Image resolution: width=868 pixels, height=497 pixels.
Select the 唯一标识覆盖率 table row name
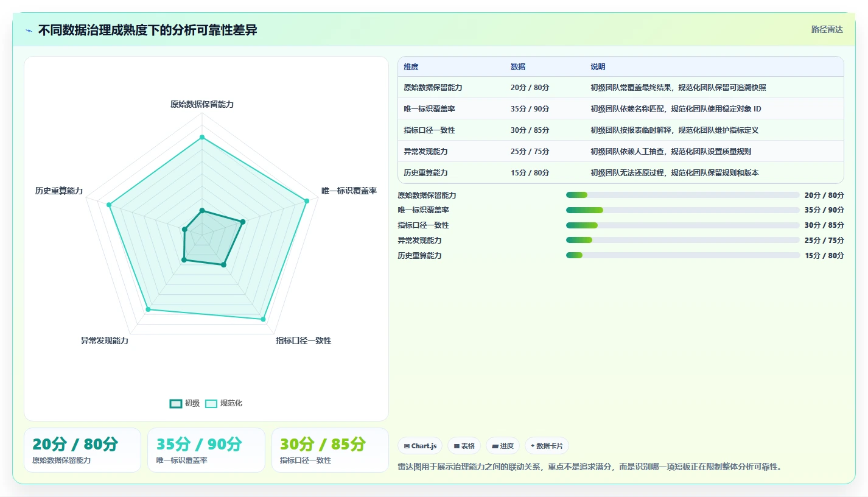point(429,109)
